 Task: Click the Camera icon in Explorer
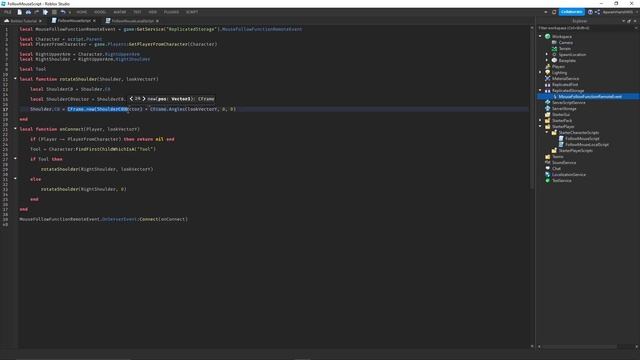[554, 42]
